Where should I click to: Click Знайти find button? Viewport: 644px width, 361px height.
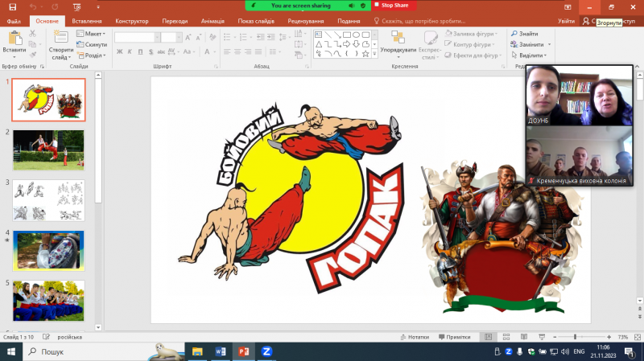pyautogui.click(x=525, y=34)
